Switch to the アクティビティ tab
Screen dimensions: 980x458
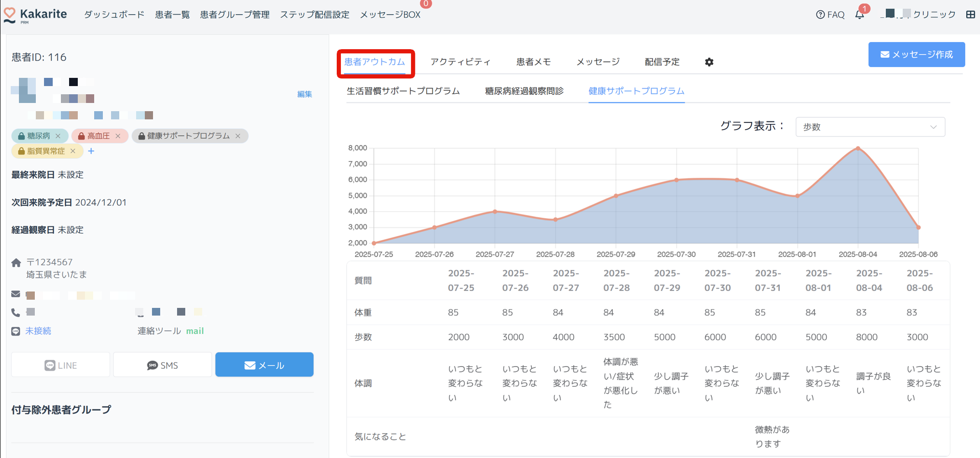click(460, 62)
